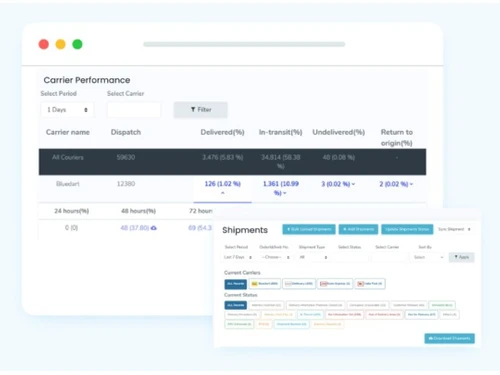The width and height of the screenshot is (500, 375).
Task: Click the Bulk Upload Shipments button
Action: coord(309,229)
